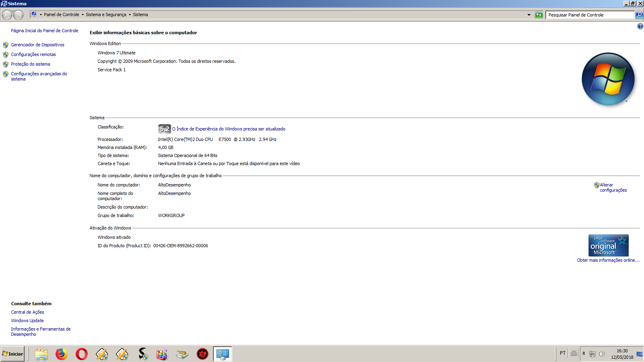Click the Control Panel icon in address bar

(34, 14)
